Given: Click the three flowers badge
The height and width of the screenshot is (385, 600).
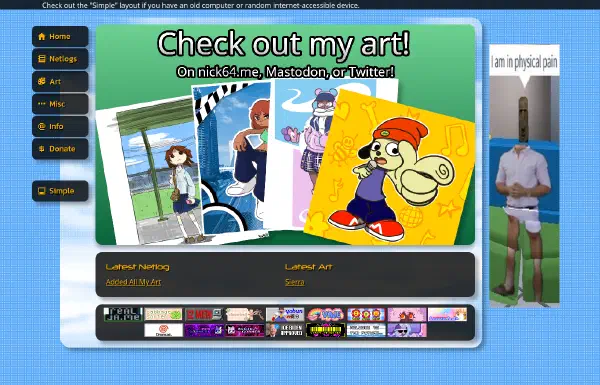Looking at the screenshot, I should 366,315.
